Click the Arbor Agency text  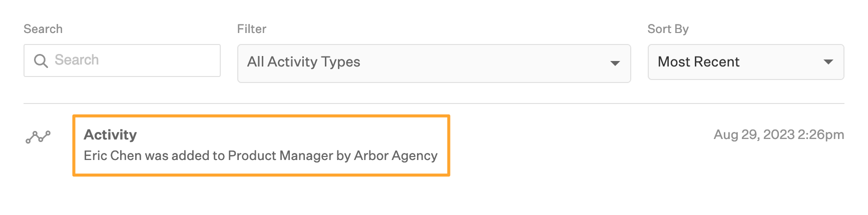395,155
